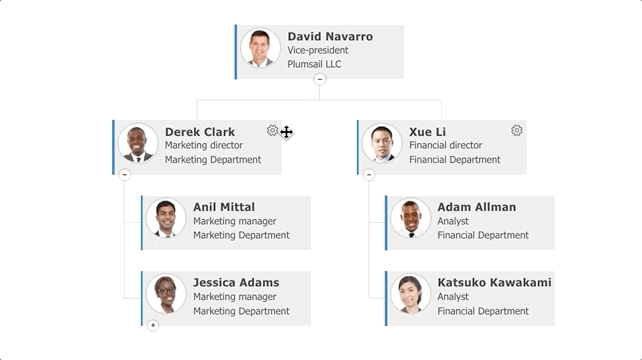Click Xue Li Financial director title

[x=445, y=145]
